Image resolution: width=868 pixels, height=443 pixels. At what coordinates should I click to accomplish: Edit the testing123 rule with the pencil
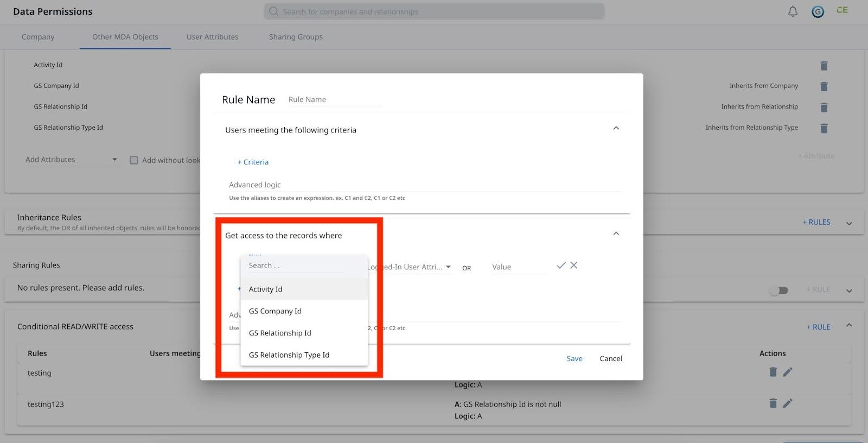click(x=788, y=403)
